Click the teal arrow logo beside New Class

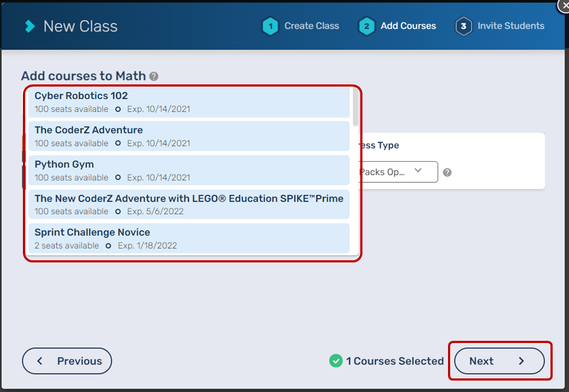(30, 26)
